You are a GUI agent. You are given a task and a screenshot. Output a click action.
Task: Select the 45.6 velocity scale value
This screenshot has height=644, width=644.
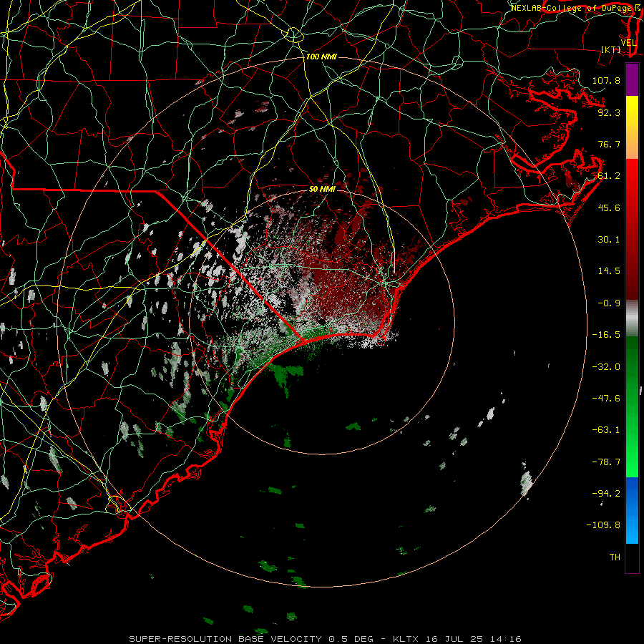pos(609,208)
